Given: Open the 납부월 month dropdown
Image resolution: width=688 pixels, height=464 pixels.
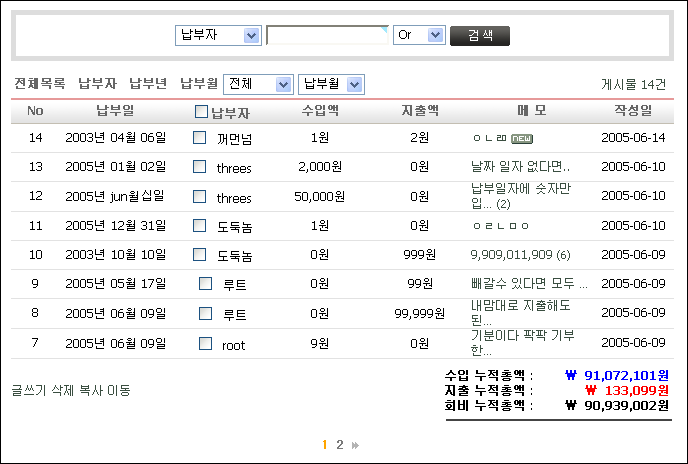Looking at the screenshot, I should click(x=331, y=84).
